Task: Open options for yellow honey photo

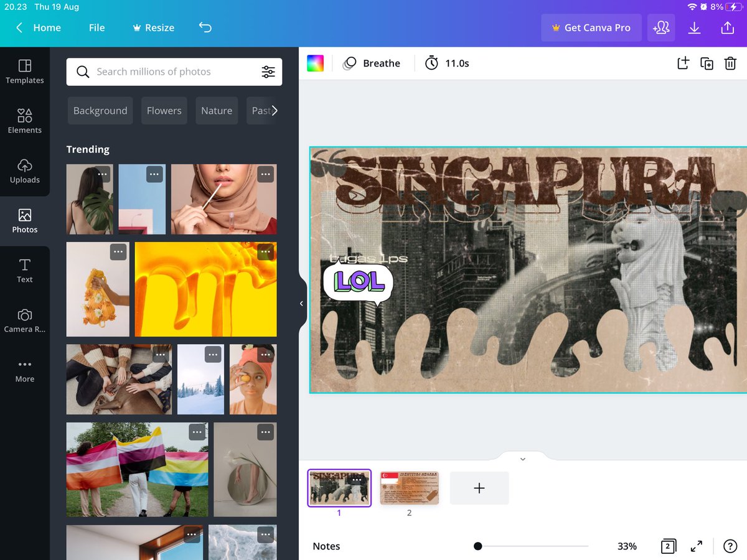Action: coord(266,252)
